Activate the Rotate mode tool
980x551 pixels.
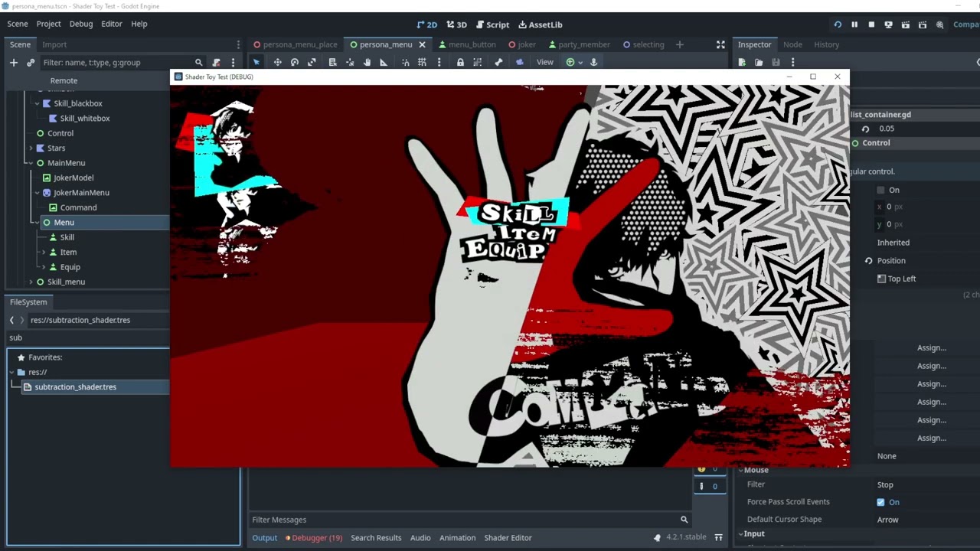point(295,62)
